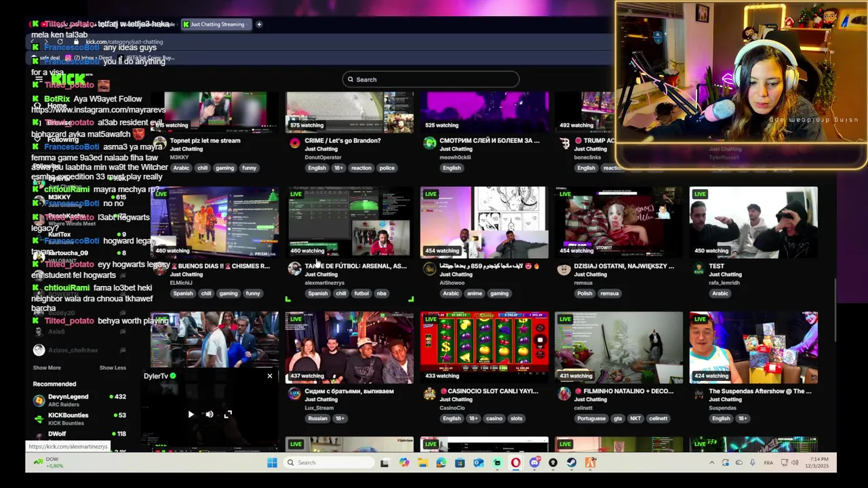Image resolution: width=868 pixels, height=488 pixels.
Task: Open DonutOperator channel avatar
Action: [294, 143]
